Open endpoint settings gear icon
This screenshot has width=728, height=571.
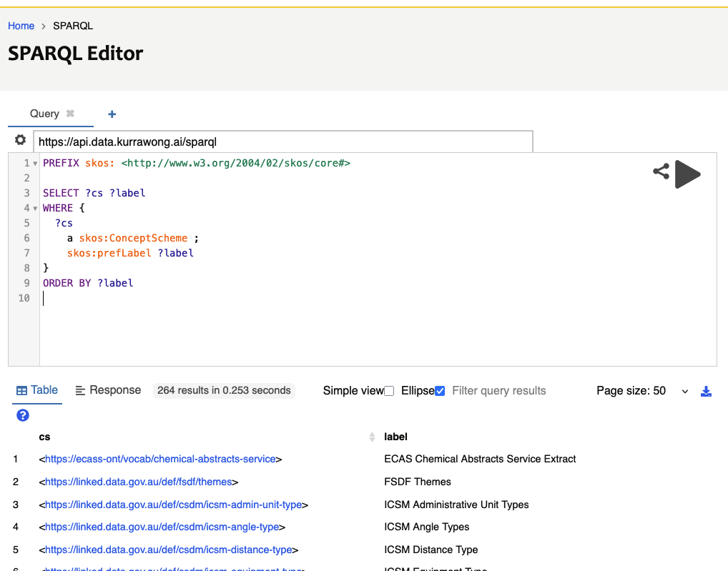[21, 140]
